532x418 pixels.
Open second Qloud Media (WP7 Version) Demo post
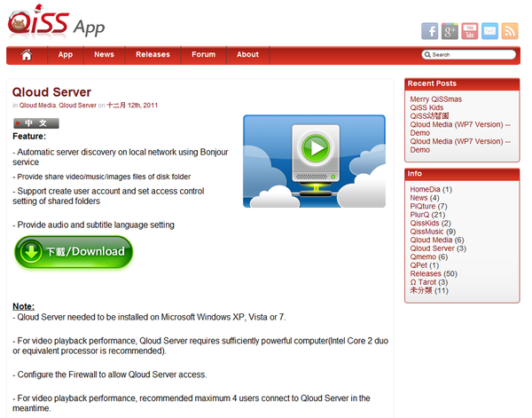click(x=460, y=146)
